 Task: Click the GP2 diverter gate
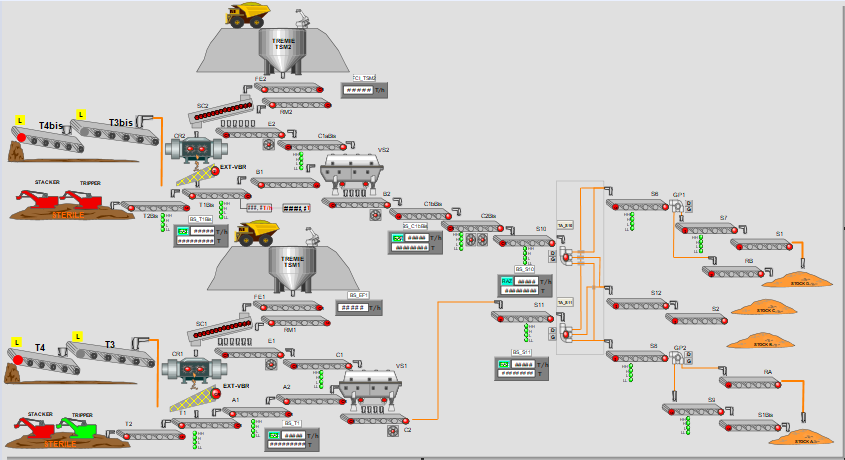click(x=676, y=358)
